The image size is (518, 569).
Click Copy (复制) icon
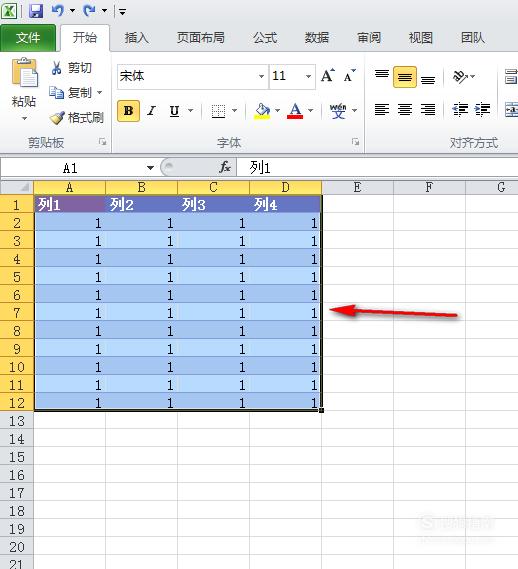point(56,93)
